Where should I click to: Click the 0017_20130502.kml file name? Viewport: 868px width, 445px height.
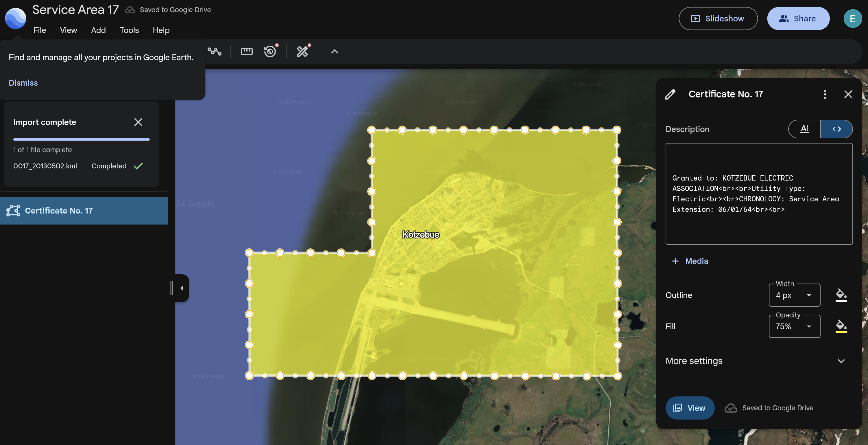[45, 166]
